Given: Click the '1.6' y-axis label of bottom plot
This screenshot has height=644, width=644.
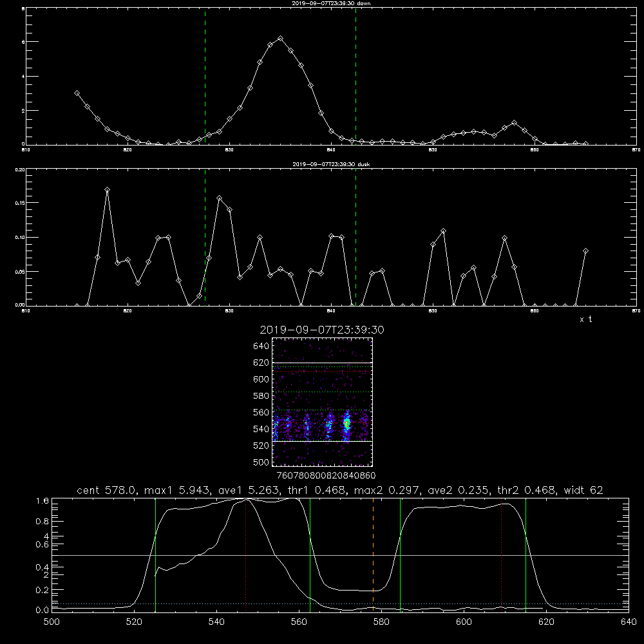Looking at the screenshot, I should coord(43,501).
